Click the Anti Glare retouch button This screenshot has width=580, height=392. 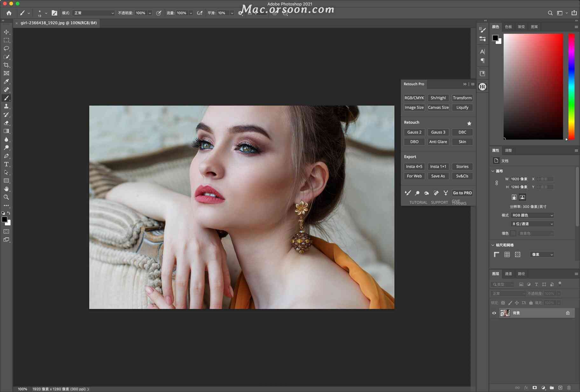[x=438, y=142]
